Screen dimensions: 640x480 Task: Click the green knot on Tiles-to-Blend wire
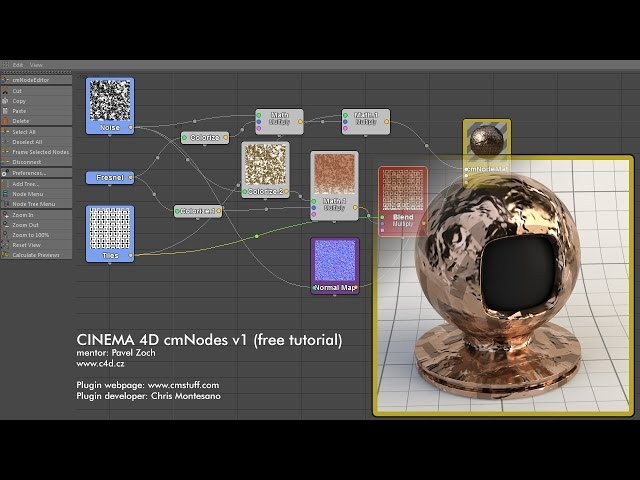(x=257, y=236)
